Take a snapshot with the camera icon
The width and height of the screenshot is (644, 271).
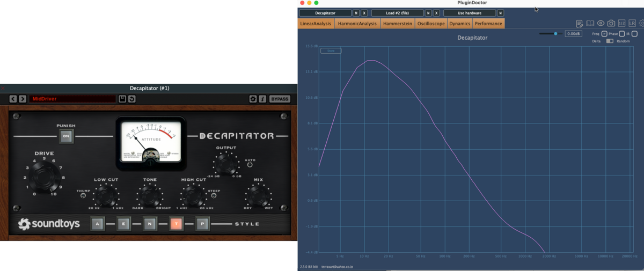coord(611,24)
